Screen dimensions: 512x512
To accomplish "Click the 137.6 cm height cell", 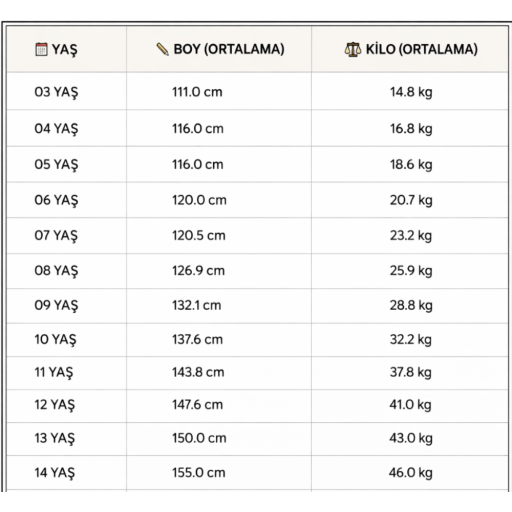I will [x=197, y=339].
